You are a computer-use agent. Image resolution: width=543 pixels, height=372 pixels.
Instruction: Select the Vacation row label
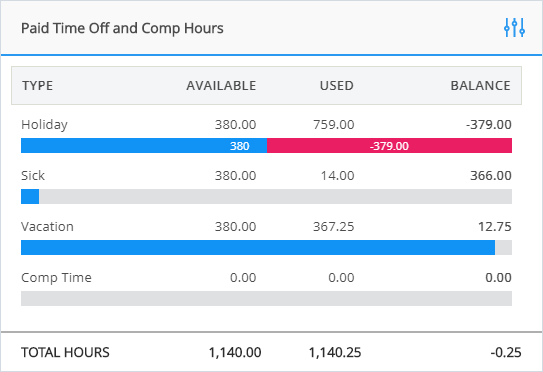(x=47, y=227)
